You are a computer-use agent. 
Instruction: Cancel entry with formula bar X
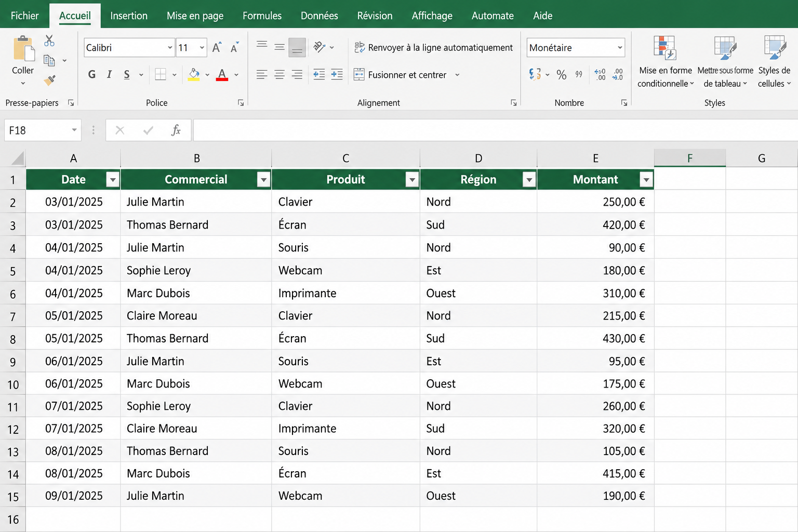coord(120,130)
